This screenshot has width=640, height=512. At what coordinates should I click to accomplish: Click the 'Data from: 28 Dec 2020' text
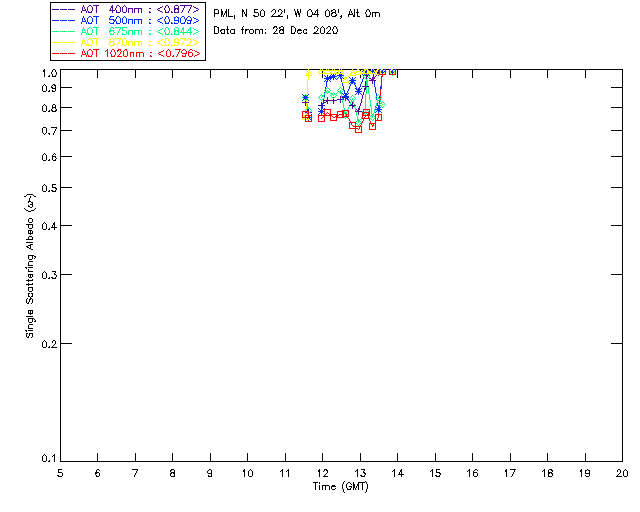(x=276, y=31)
